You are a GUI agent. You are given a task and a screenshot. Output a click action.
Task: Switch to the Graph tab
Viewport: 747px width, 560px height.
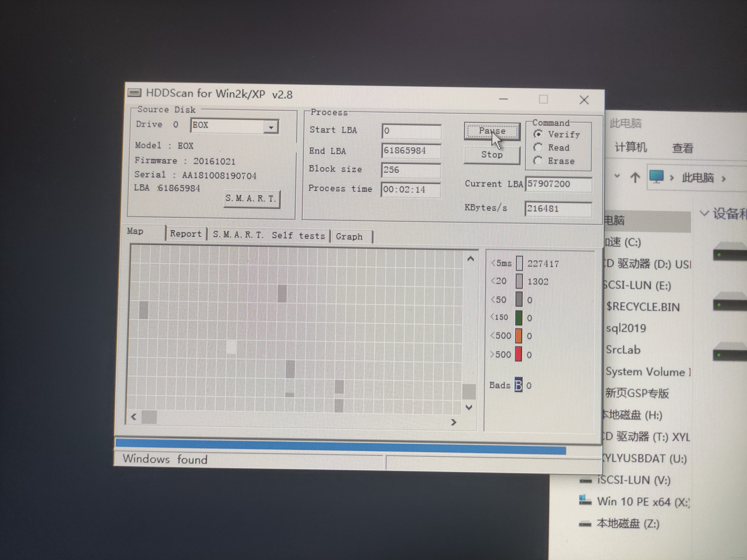tap(349, 236)
